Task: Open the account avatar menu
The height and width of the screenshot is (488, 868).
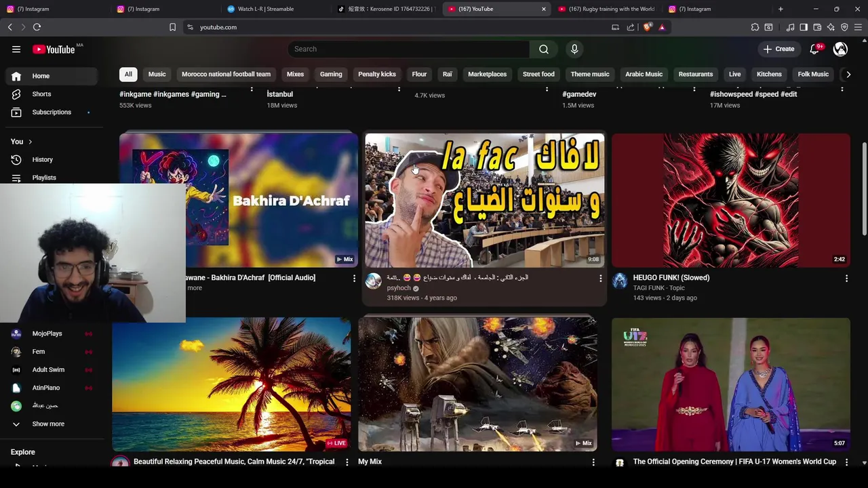Action: click(840, 49)
